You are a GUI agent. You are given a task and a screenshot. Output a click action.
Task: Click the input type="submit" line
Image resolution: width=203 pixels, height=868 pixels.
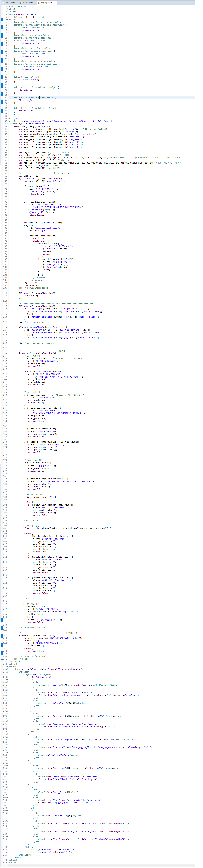51,849
